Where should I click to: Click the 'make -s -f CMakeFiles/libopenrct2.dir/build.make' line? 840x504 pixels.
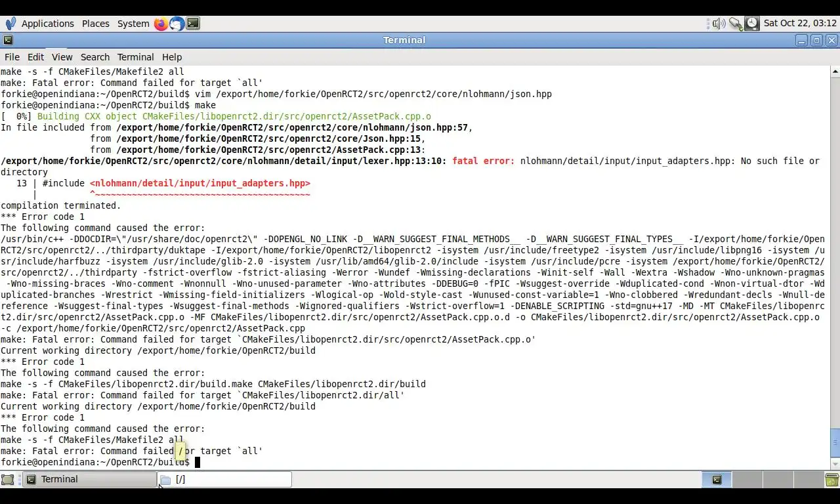click(213, 384)
